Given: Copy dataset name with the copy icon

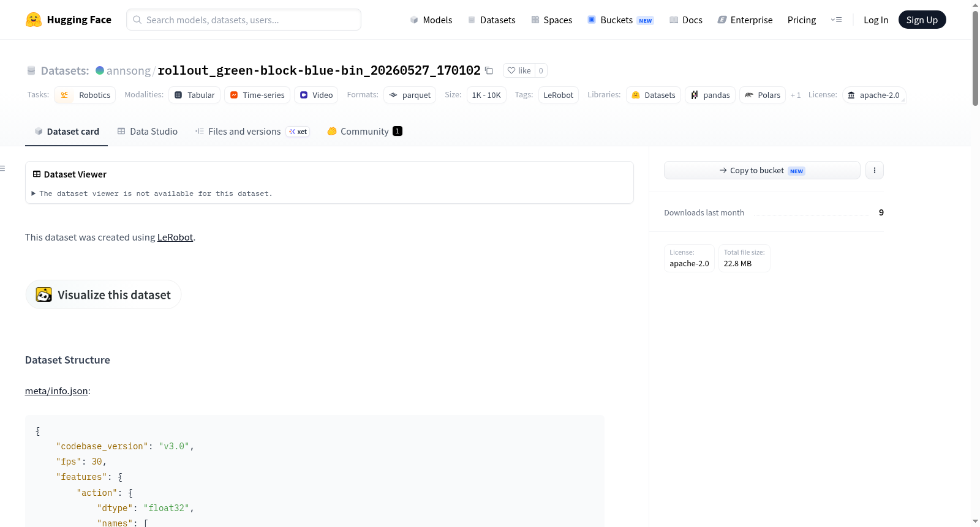Looking at the screenshot, I should [489, 70].
